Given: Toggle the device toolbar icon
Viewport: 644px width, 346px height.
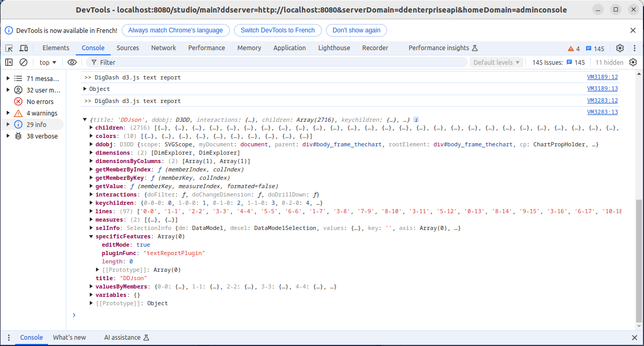Looking at the screenshot, I should click(x=24, y=48).
